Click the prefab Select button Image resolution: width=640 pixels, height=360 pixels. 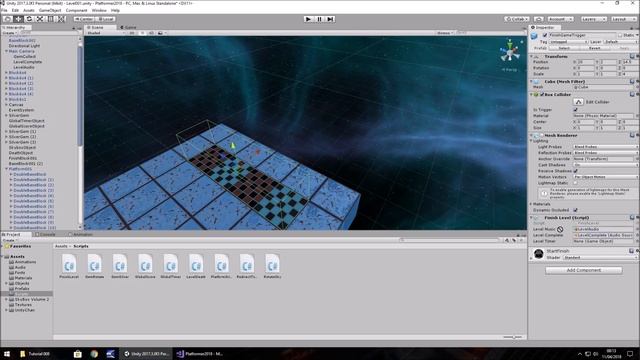(564, 48)
